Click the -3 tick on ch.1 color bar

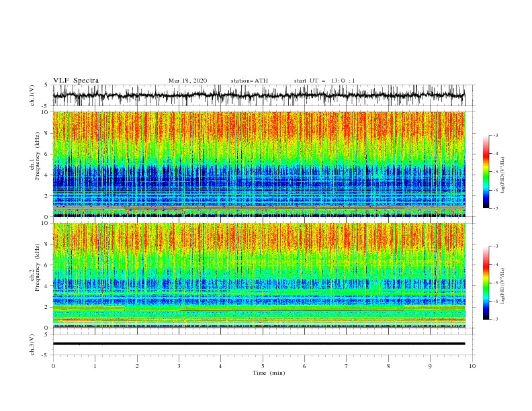tap(496, 135)
